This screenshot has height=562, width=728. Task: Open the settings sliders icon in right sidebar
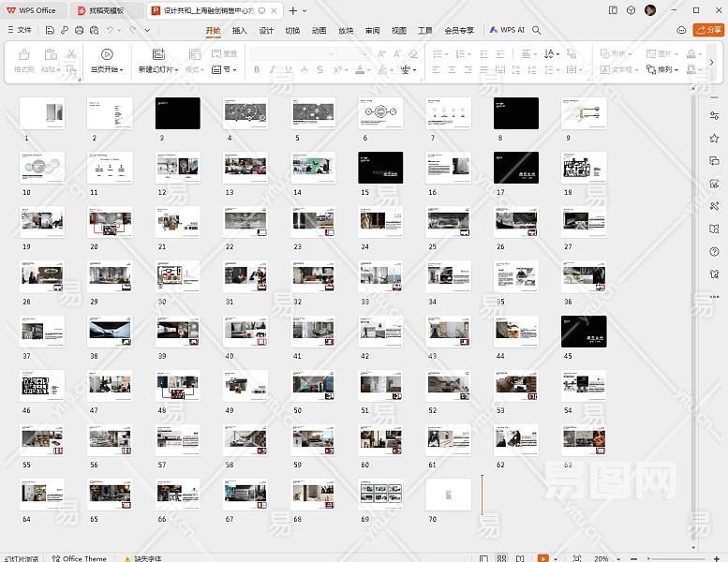point(714,114)
